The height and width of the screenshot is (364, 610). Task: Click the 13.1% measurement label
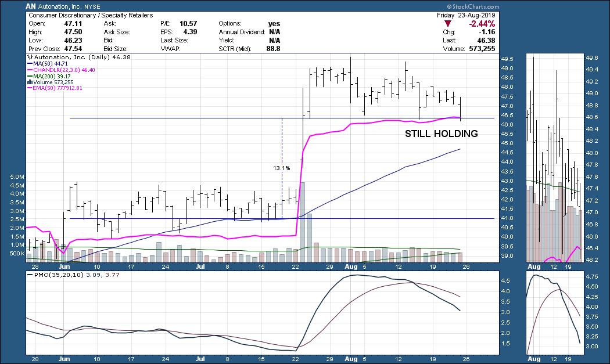pyautogui.click(x=281, y=168)
